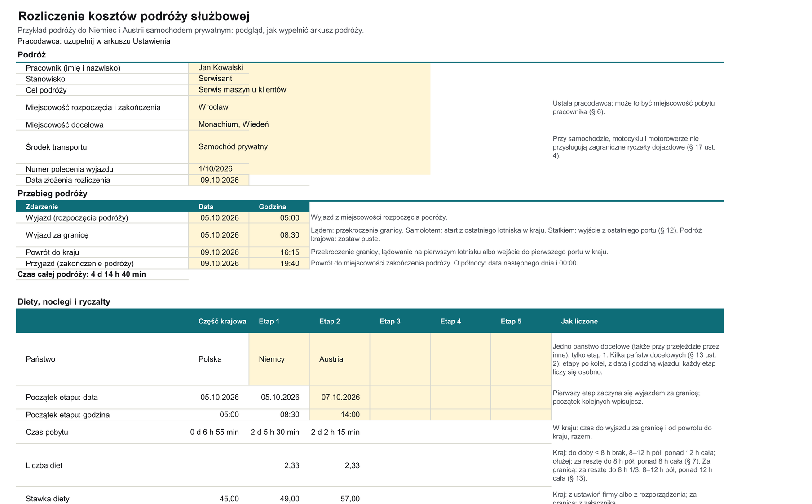812x504 pixels.
Task: Select country cell 'Niemcy' in Etap 1
Action: (279, 359)
